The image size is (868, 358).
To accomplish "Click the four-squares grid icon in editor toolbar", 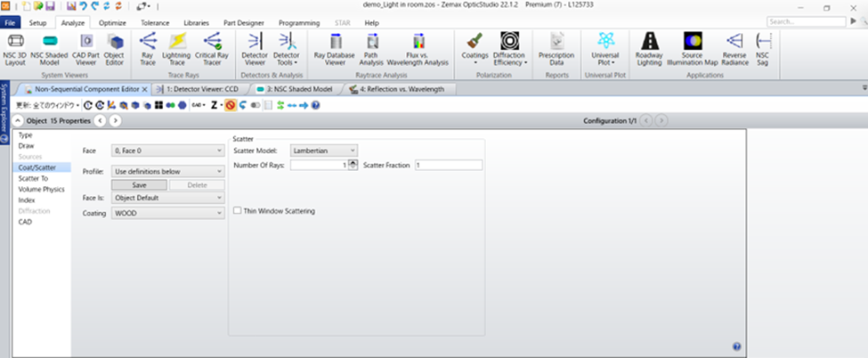I will pos(158,105).
